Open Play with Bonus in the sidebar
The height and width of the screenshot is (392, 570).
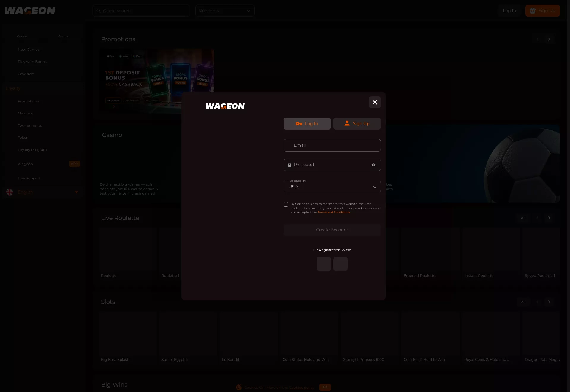pyautogui.click(x=32, y=62)
